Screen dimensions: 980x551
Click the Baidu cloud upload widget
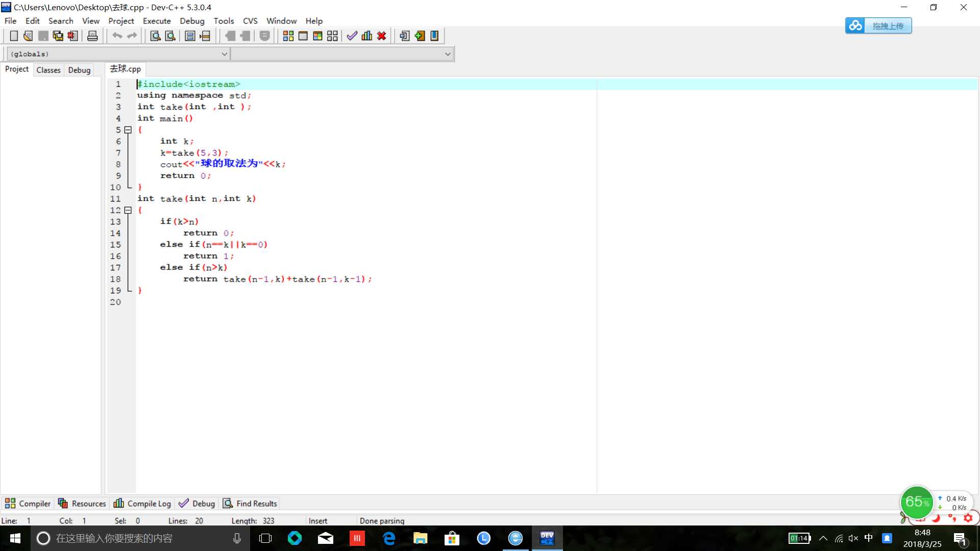[878, 26]
